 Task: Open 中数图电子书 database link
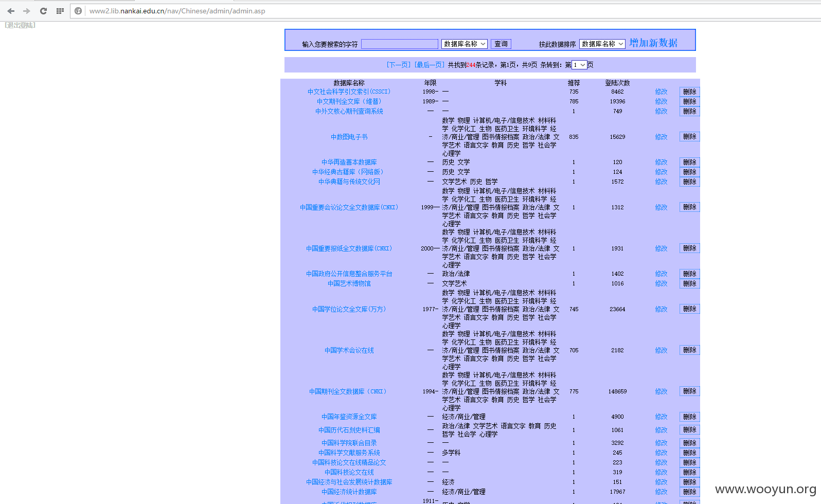point(349,137)
